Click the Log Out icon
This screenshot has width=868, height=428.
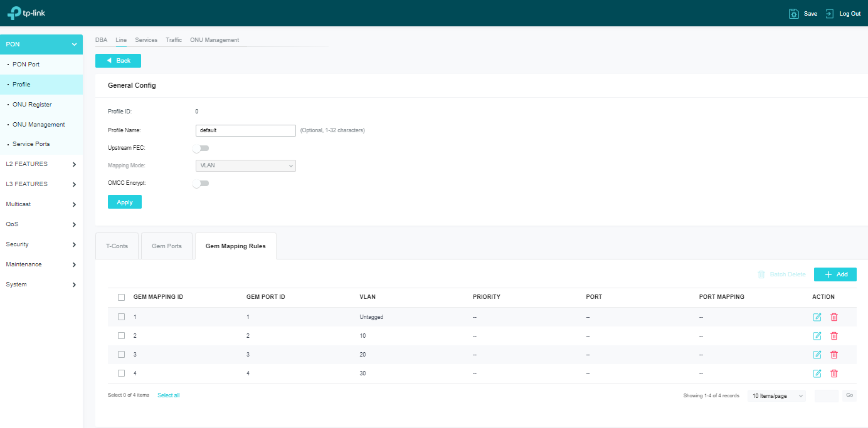830,13
